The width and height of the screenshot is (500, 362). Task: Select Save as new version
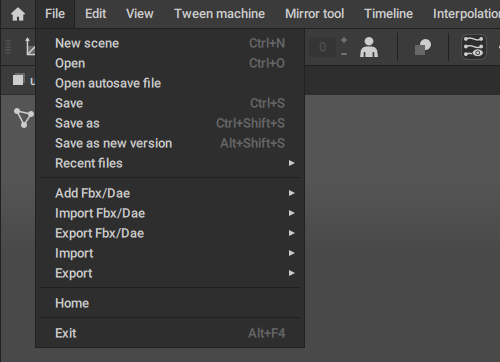pyautogui.click(x=170, y=143)
